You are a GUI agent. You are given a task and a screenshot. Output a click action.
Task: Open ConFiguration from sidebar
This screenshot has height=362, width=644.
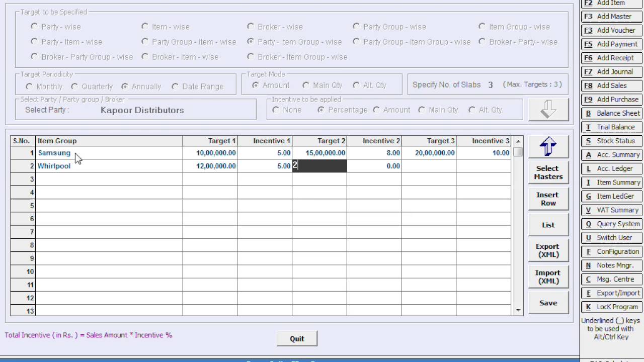point(611,251)
